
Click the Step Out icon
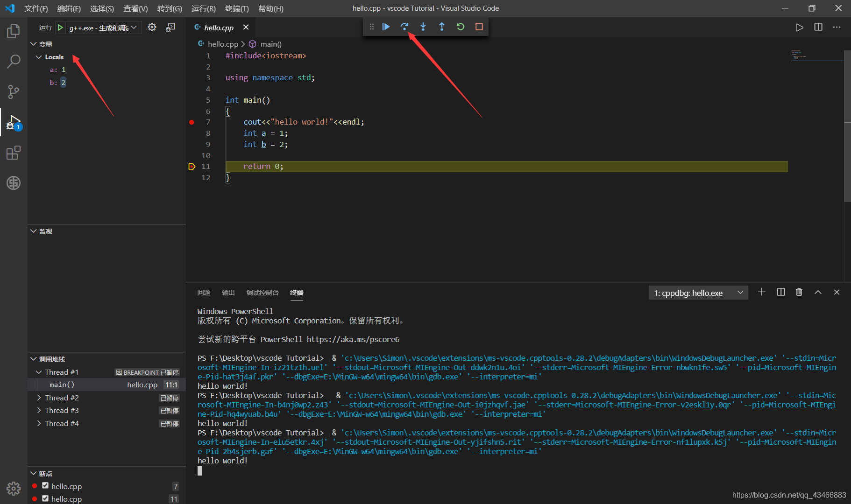pos(442,27)
